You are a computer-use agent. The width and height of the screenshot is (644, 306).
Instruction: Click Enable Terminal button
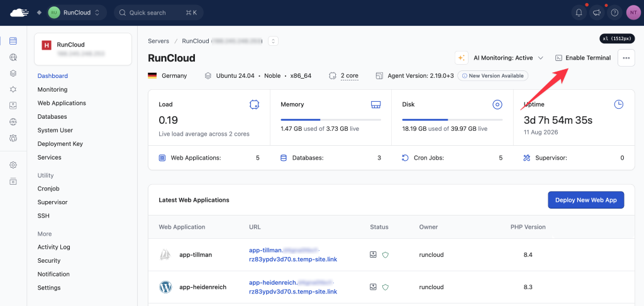(583, 58)
